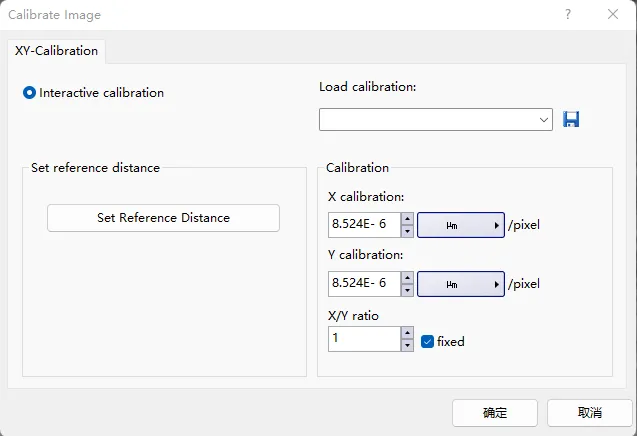
Task: Click the X/Y ratio input field
Action: 364,339
